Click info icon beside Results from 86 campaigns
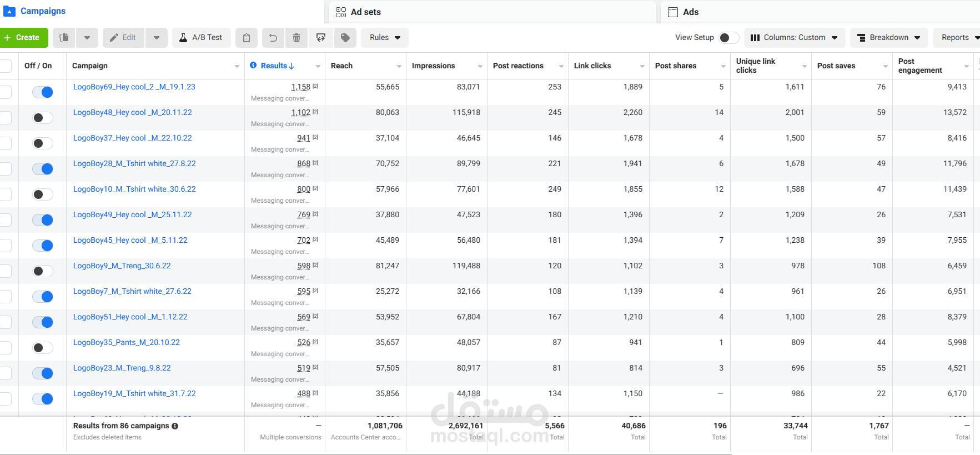The height and width of the screenshot is (455, 980). click(175, 426)
